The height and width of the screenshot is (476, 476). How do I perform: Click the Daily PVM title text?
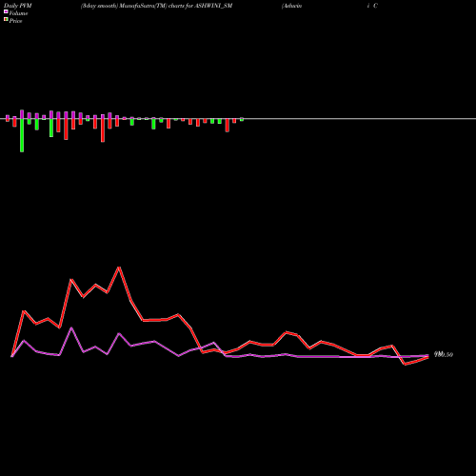18,6
